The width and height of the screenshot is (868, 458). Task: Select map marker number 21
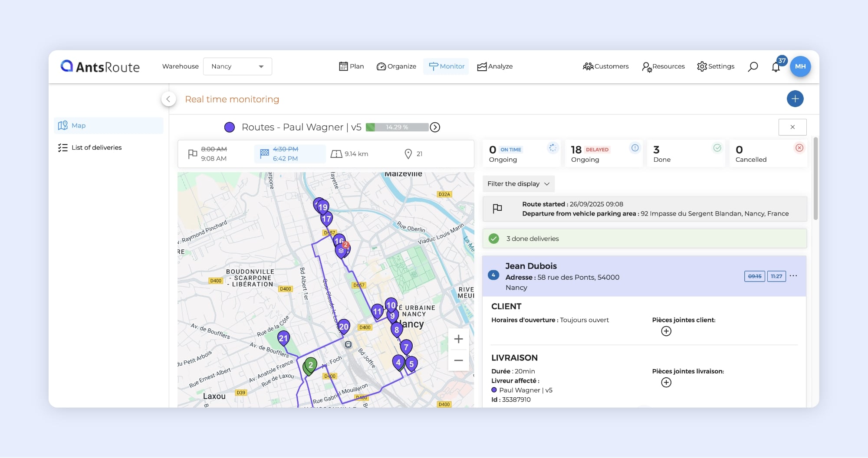(x=283, y=338)
